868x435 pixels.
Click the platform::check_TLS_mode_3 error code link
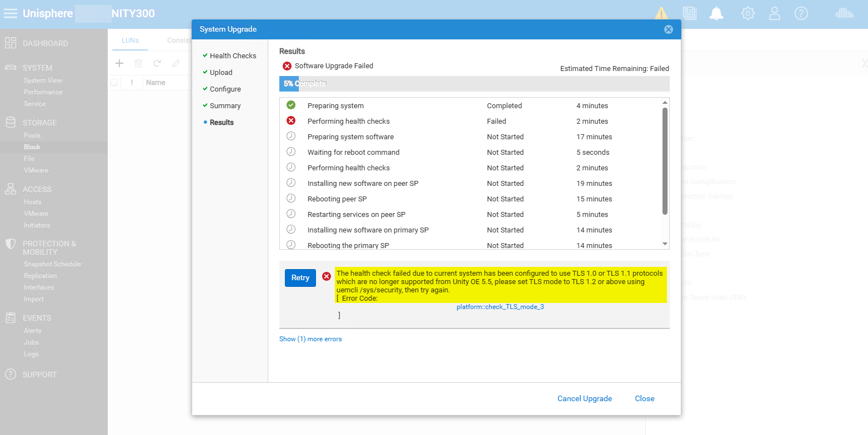click(x=500, y=307)
